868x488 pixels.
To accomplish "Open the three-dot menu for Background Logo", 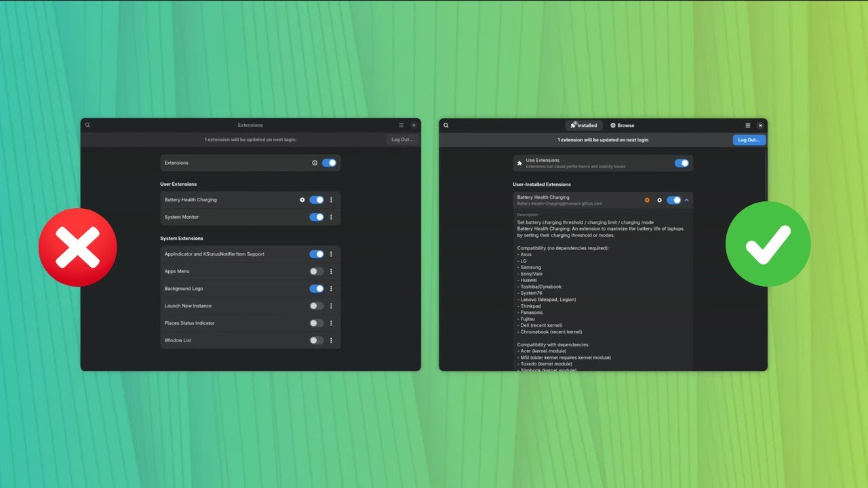I will (x=331, y=289).
